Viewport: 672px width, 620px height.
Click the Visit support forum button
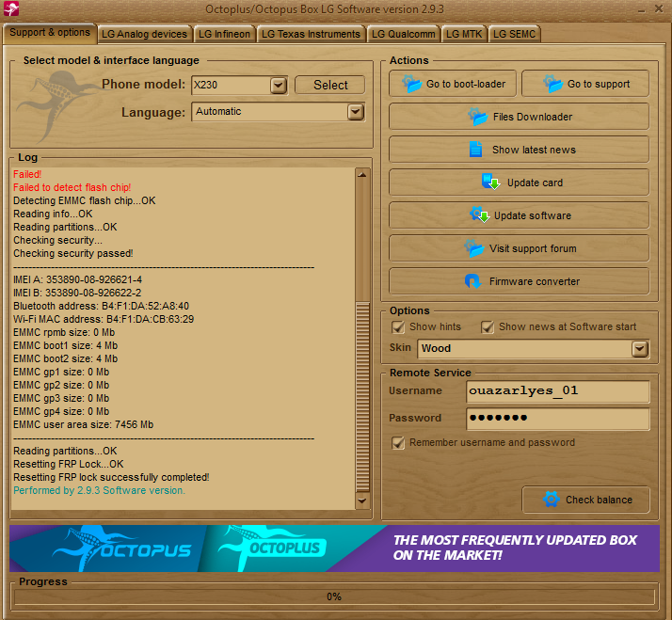point(519,248)
